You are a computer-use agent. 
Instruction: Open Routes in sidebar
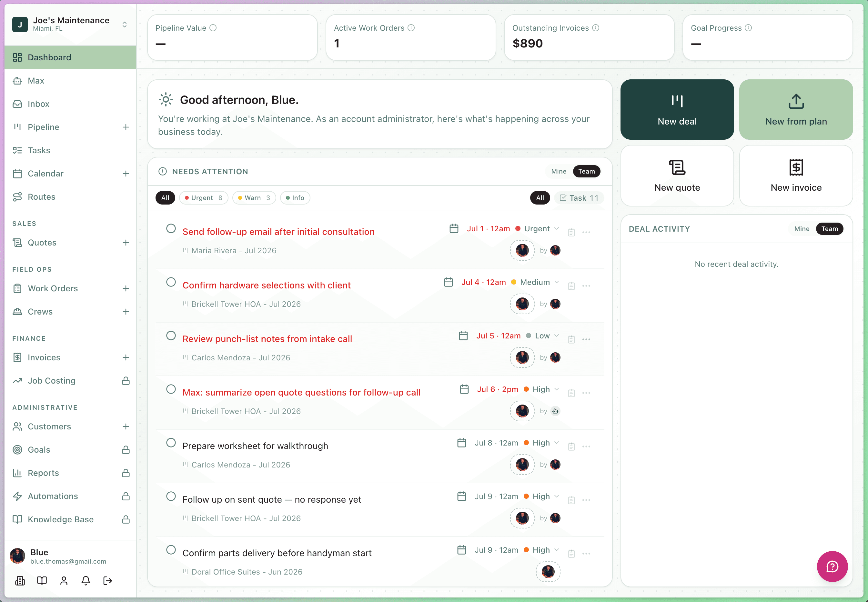(x=70, y=196)
